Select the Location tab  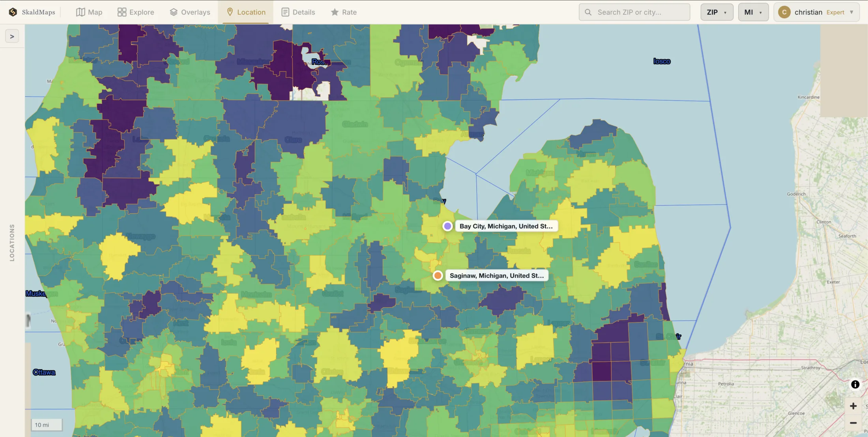tap(246, 12)
